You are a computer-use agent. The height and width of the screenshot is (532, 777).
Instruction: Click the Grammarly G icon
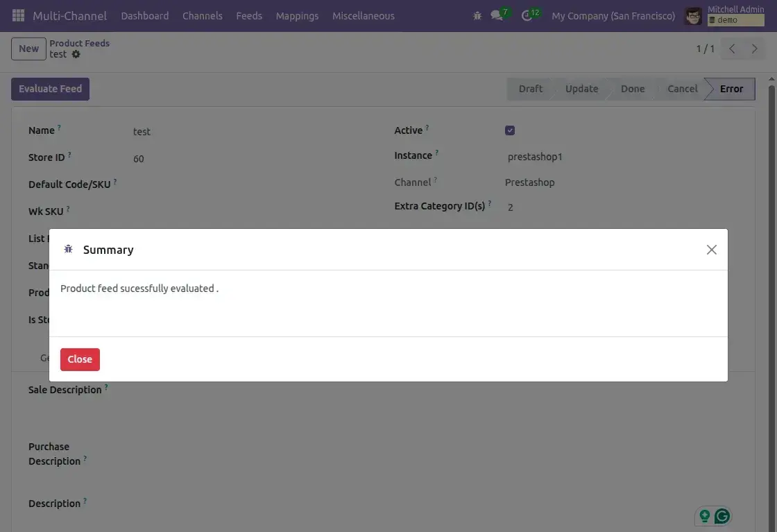pyautogui.click(x=722, y=516)
